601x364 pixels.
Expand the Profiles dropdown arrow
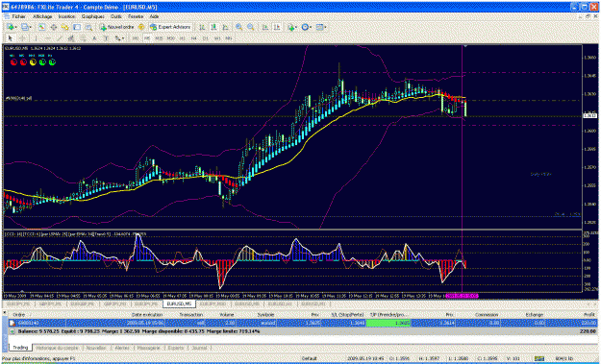click(x=31, y=27)
